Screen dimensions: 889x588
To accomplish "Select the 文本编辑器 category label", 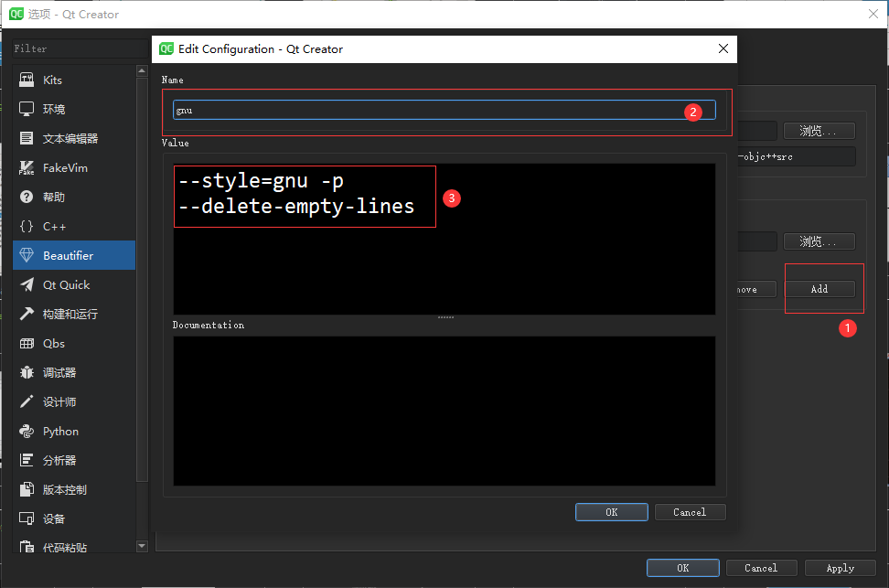I will [70, 138].
